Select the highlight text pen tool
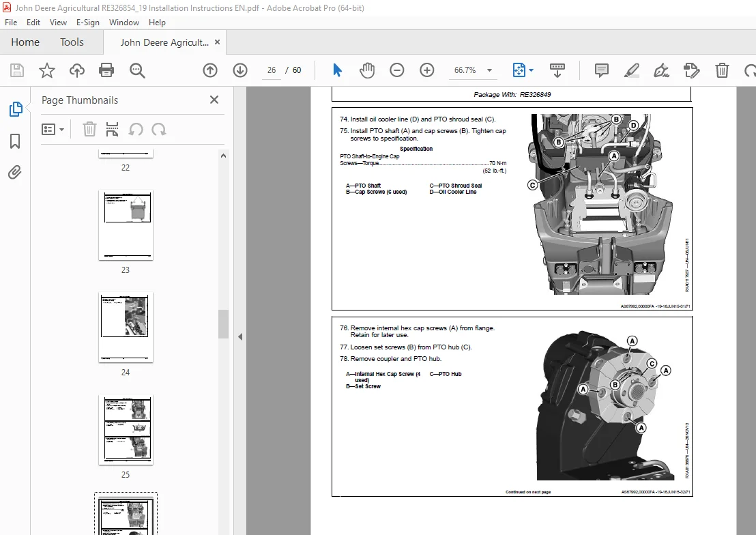This screenshot has height=535, width=756. coord(632,70)
